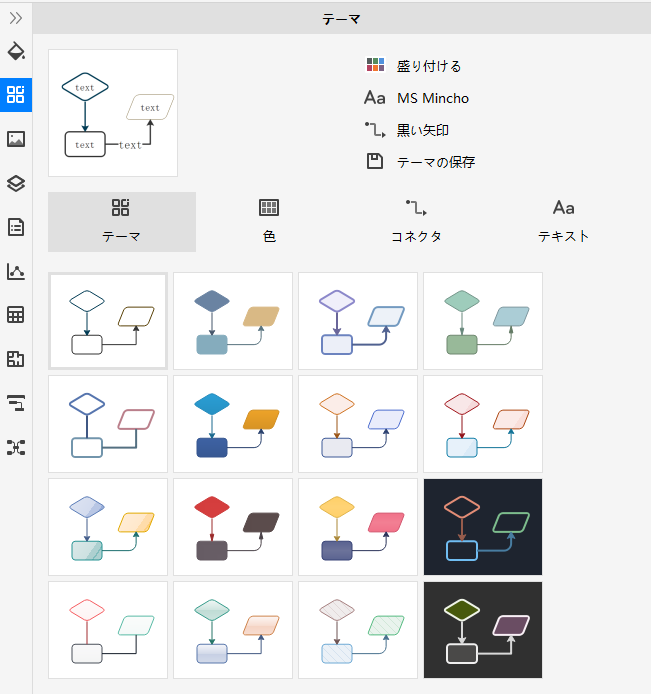Click the Aa icon beside MS Mincho
This screenshot has width=651, height=694.
pyautogui.click(x=375, y=97)
